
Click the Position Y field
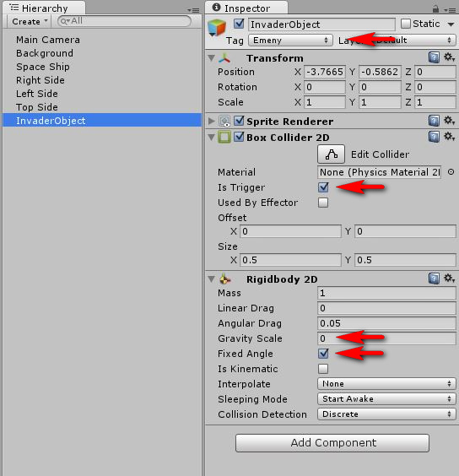pos(380,72)
